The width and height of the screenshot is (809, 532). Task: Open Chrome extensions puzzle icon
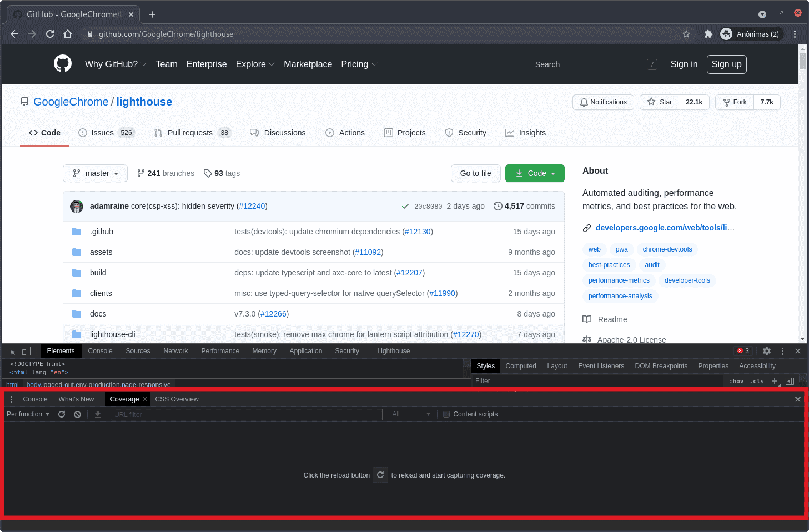click(708, 34)
